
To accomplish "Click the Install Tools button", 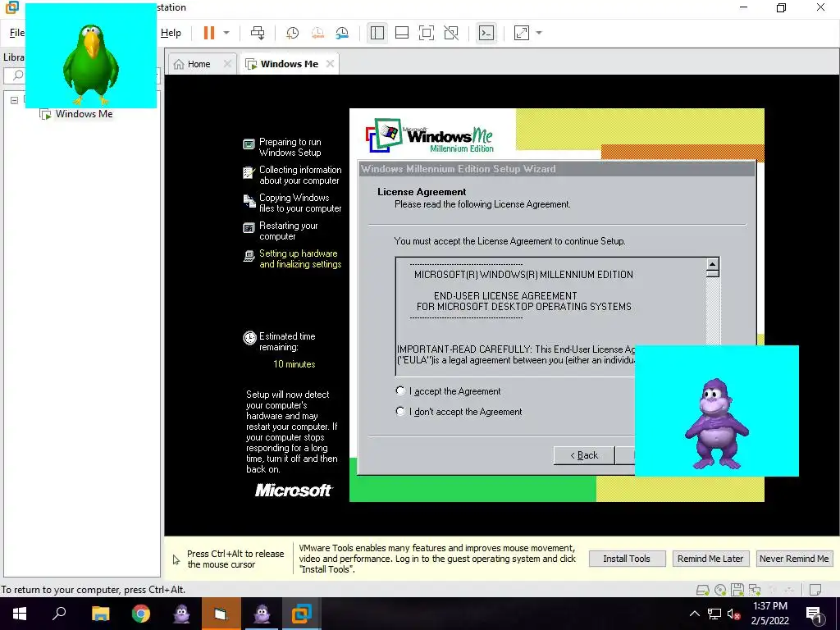I will (627, 559).
